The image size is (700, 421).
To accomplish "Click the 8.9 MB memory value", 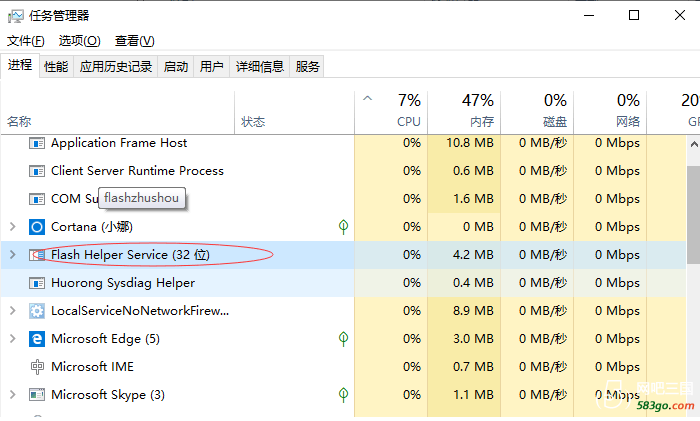I will 473,311.
